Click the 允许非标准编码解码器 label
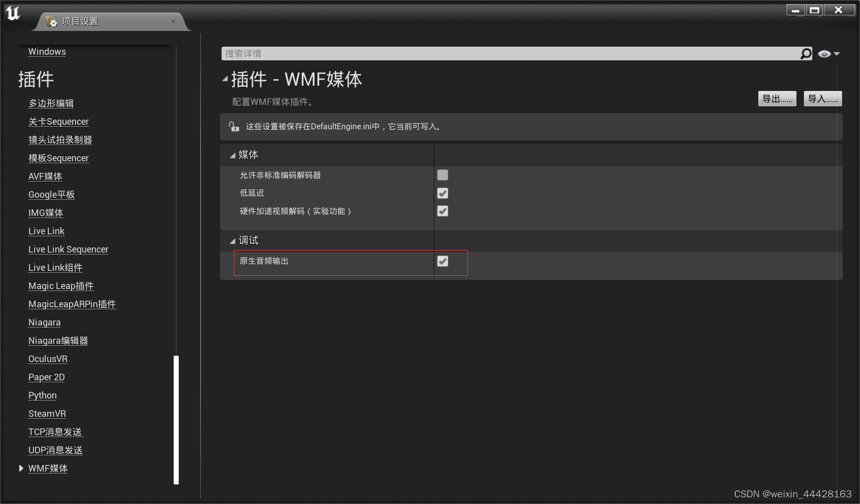Image resolution: width=860 pixels, height=504 pixels. (x=280, y=175)
